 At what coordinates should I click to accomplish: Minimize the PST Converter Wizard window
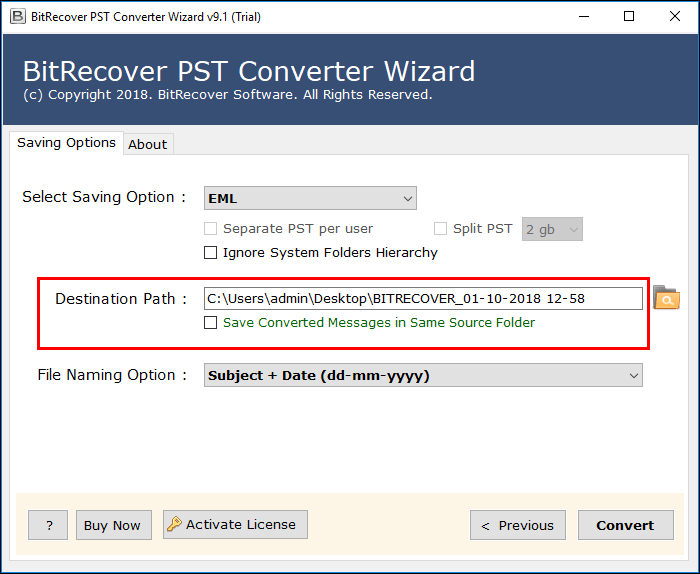coord(584,17)
